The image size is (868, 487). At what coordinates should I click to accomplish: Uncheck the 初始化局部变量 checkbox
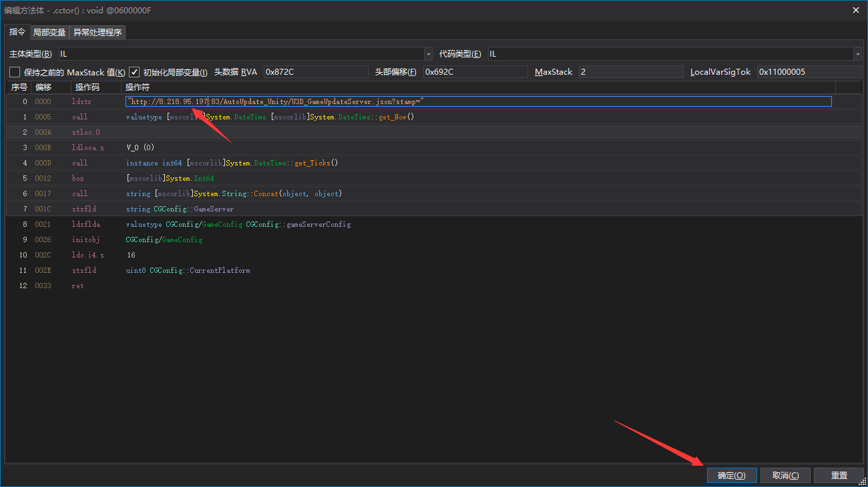click(134, 72)
